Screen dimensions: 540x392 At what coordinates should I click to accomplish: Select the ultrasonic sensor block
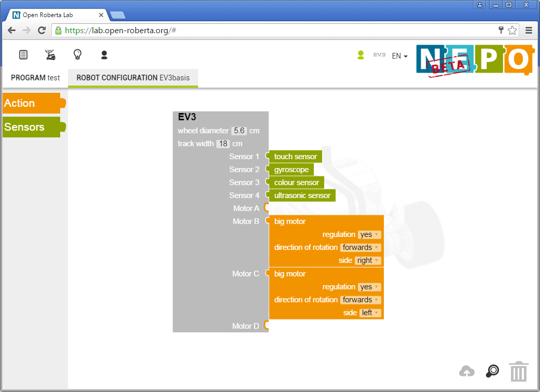[x=302, y=195]
